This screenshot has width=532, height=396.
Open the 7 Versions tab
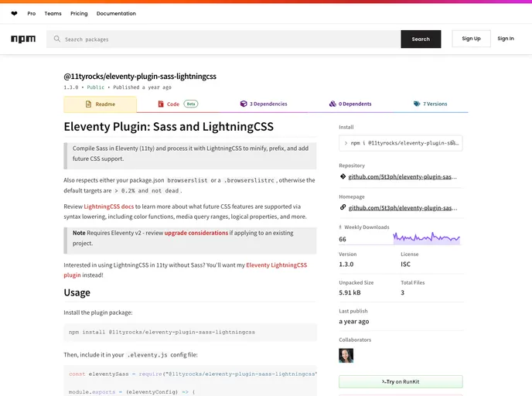pos(430,104)
